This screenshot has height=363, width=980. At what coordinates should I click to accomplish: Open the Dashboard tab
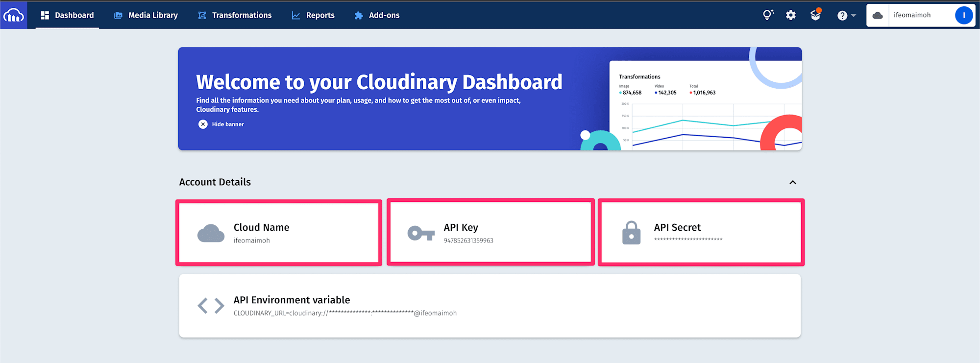point(67,15)
